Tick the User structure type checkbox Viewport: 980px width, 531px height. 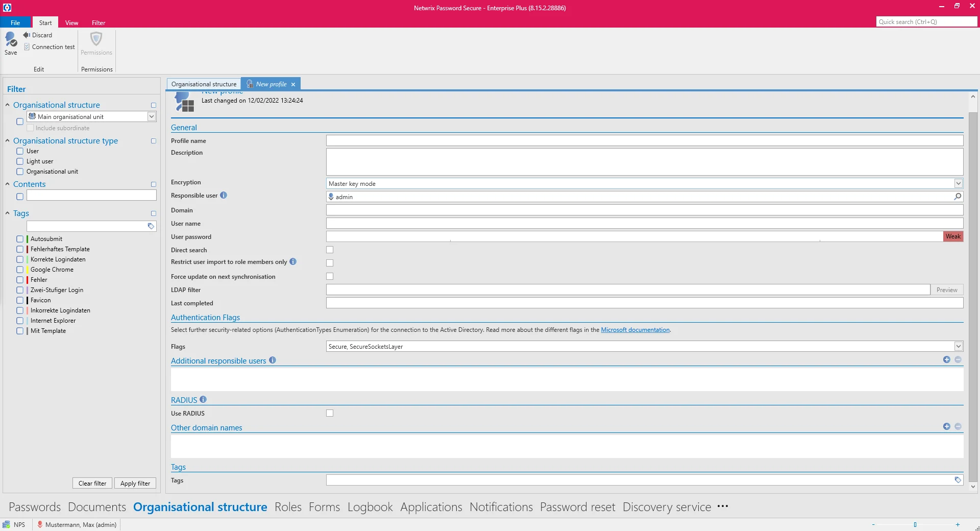(x=20, y=151)
